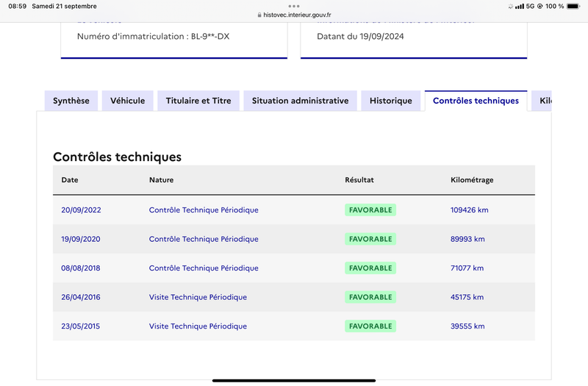Select the 71077 km mileage value

[467, 268]
